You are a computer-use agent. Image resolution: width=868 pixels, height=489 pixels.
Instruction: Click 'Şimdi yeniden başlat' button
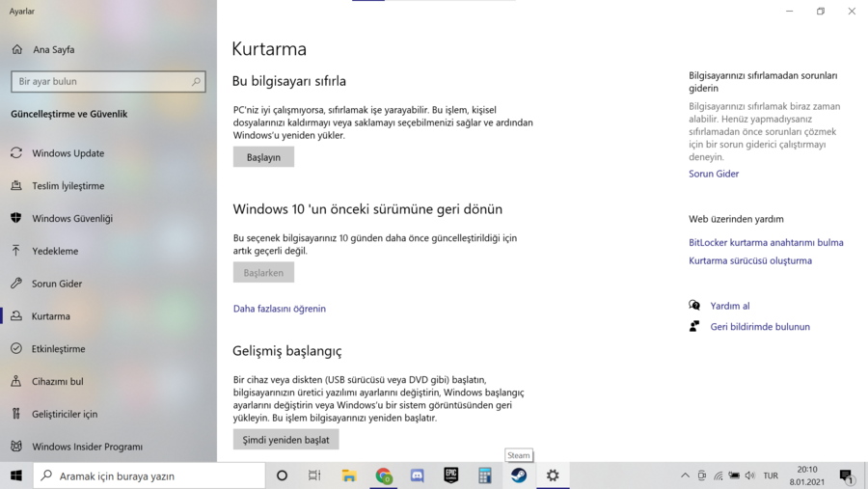[x=285, y=440]
